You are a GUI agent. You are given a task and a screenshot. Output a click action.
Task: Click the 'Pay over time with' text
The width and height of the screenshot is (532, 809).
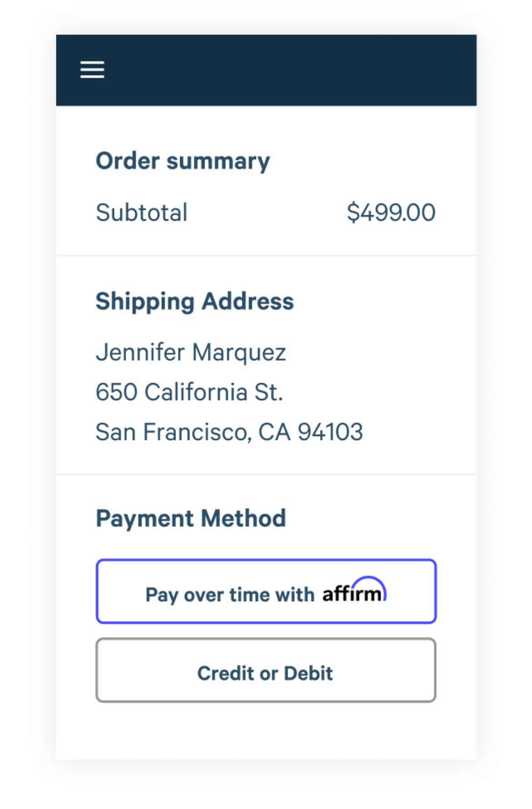(230, 595)
